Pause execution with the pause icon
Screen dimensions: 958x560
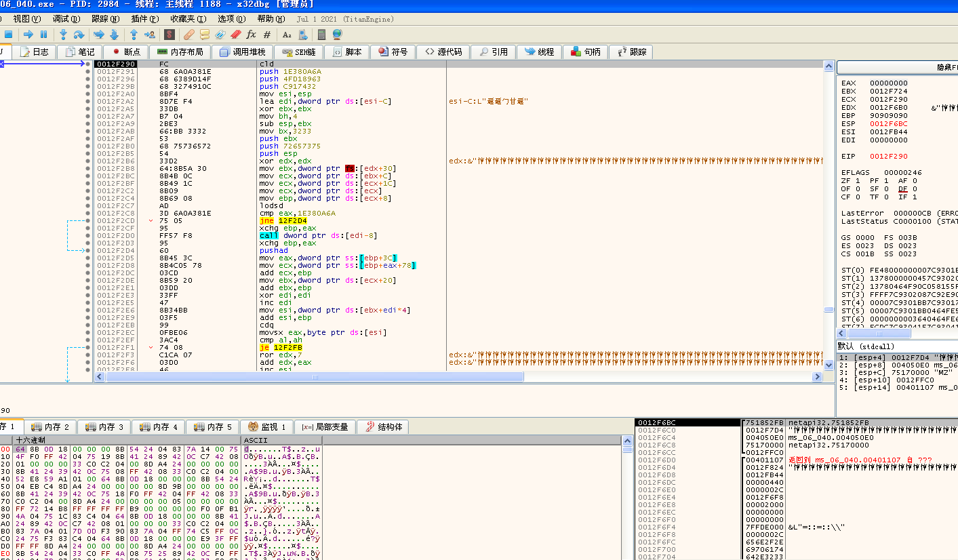[44, 34]
